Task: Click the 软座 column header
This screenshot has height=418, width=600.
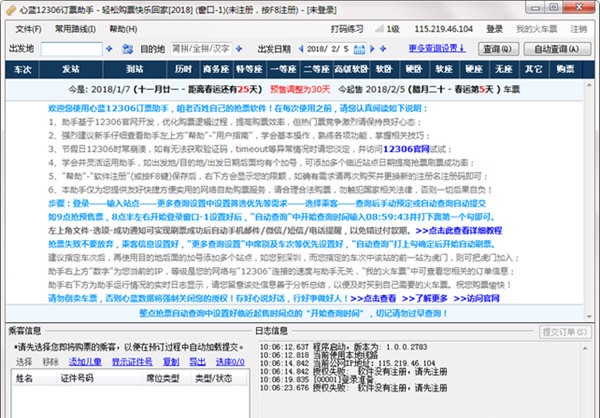Action: (x=444, y=69)
